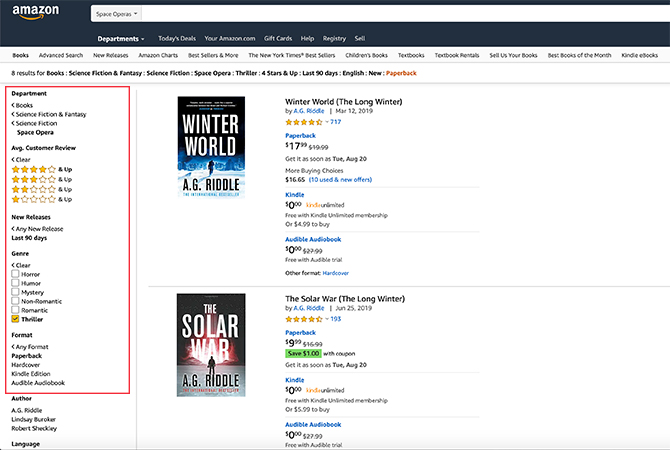
Task: Filter by 4 stars & Up
Action: pyautogui.click(x=42, y=169)
